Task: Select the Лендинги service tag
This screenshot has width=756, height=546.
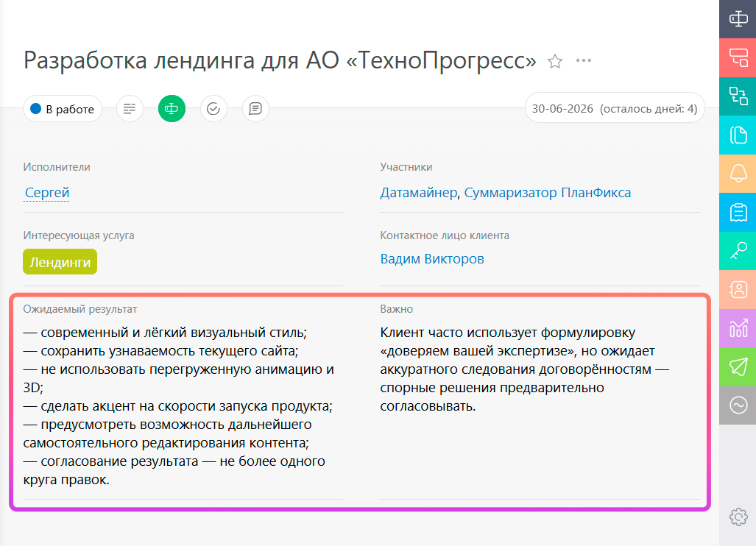Action: coord(60,262)
